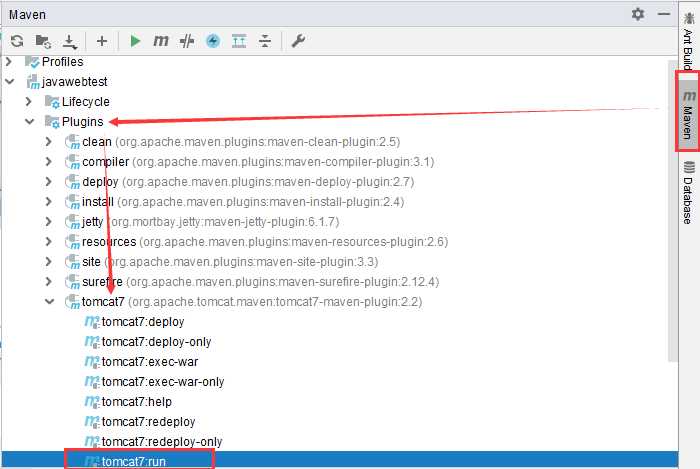Image resolution: width=700 pixels, height=469 pixels.
Task: Open the Database side tab
Action: click(x=688, y=193)
